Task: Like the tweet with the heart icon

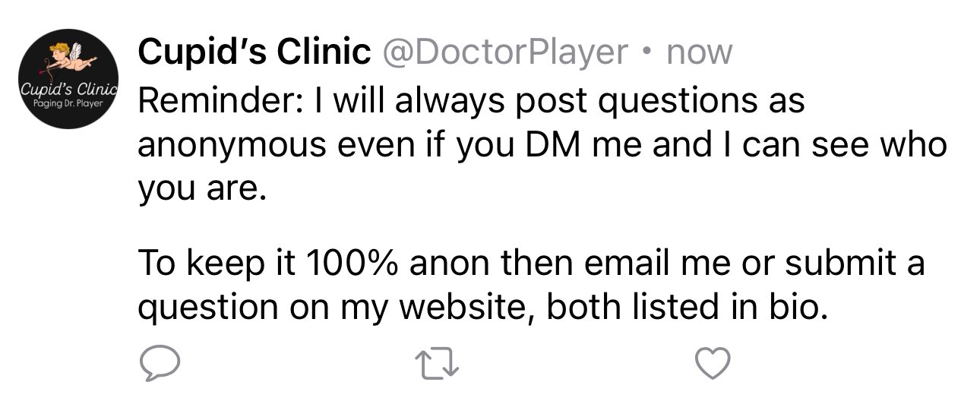Action: 713,365
